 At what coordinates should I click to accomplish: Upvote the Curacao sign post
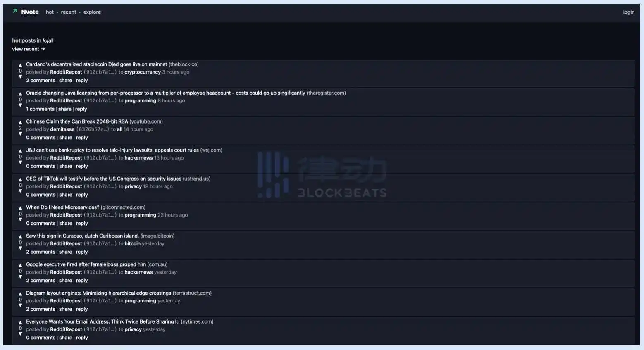click(x=20, y=237)
